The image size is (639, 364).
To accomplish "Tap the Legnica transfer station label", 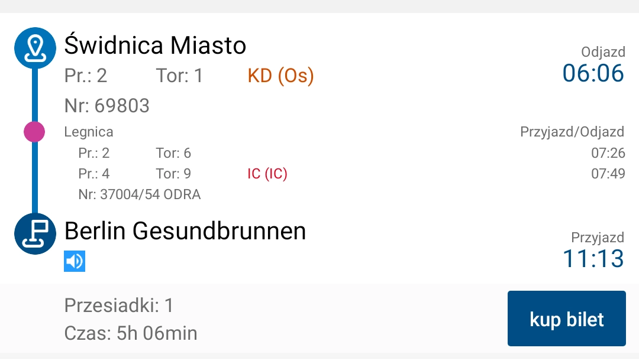I will tap(89, 132).
